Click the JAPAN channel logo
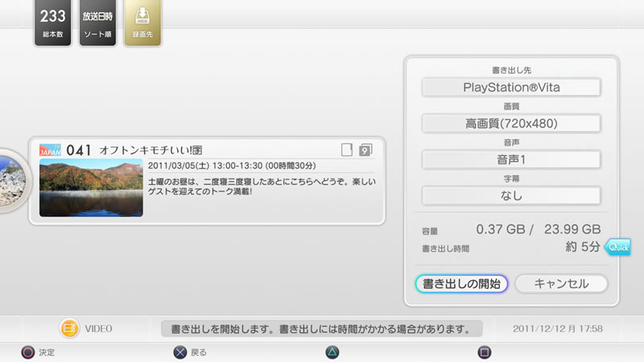 (50, 150)
